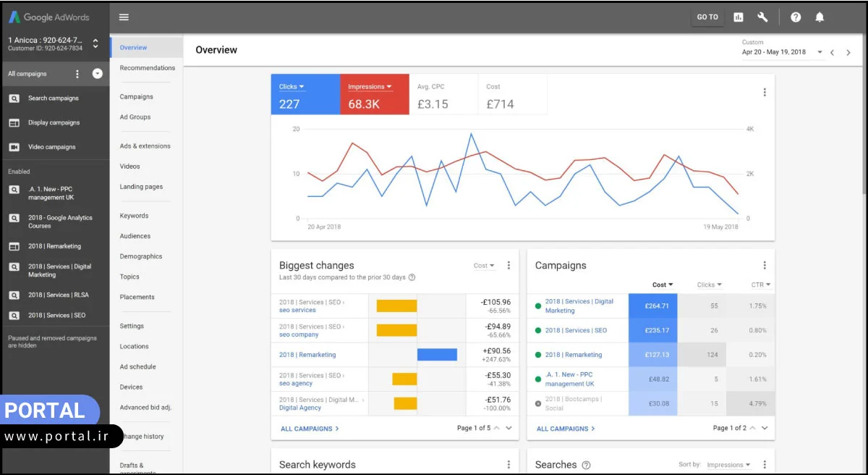Collapse the All campaigns list arrow

coord(98,74)
